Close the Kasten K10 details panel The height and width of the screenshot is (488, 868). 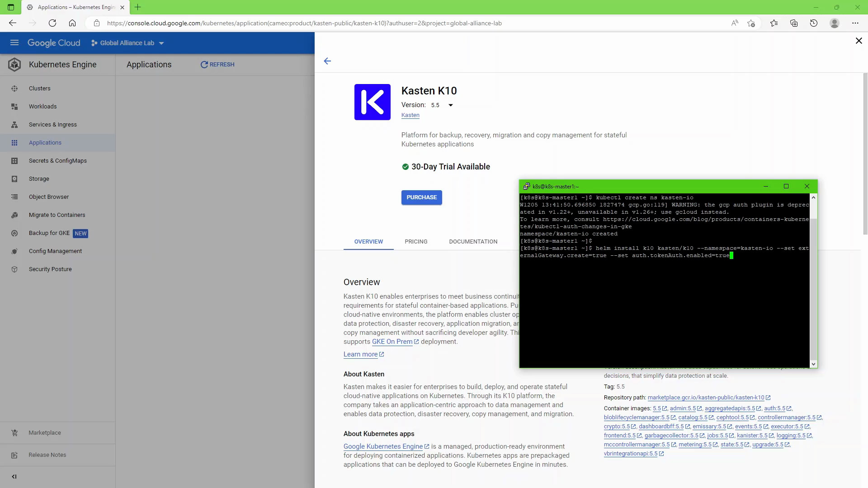coord(859,41)
